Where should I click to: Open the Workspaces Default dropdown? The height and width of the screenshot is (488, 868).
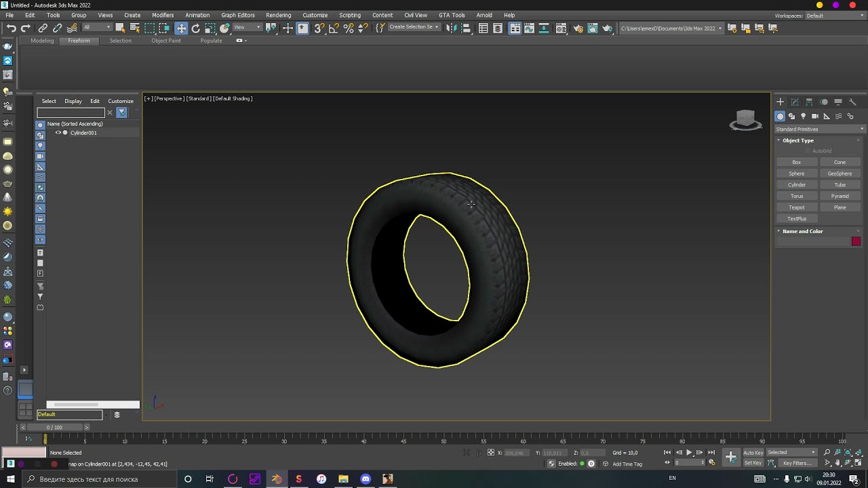click(835, 16)
